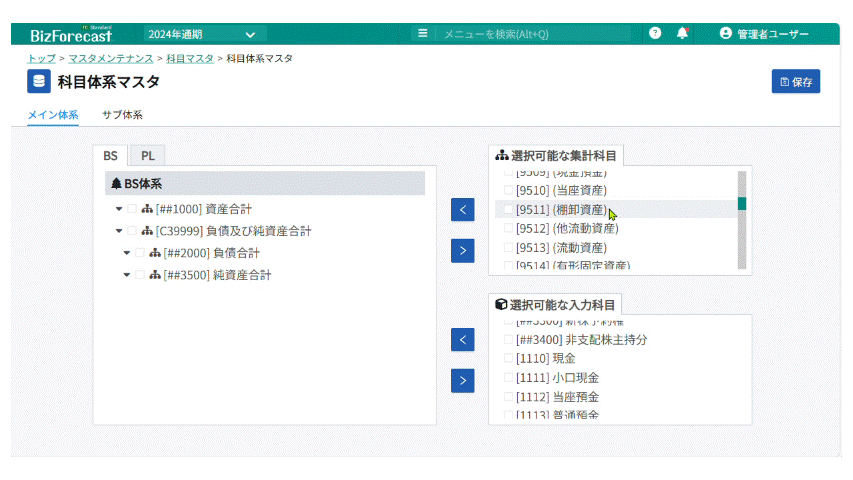853x480 pixels.
Task: Click the database icon beside 科目体系マスタ title
Action: 39,81
